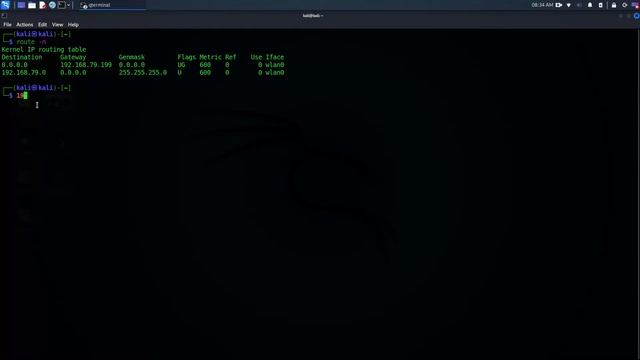Click the gateway value 192.168.79.199
Image resolution: width=640 pixels, height=360 pixels.
[86, 65]
